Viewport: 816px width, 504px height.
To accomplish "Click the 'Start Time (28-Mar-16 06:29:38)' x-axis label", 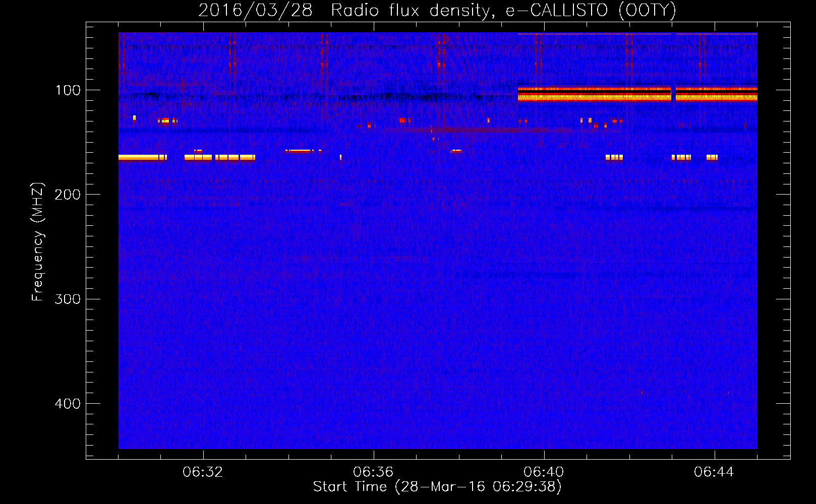I will click(437, 487).
